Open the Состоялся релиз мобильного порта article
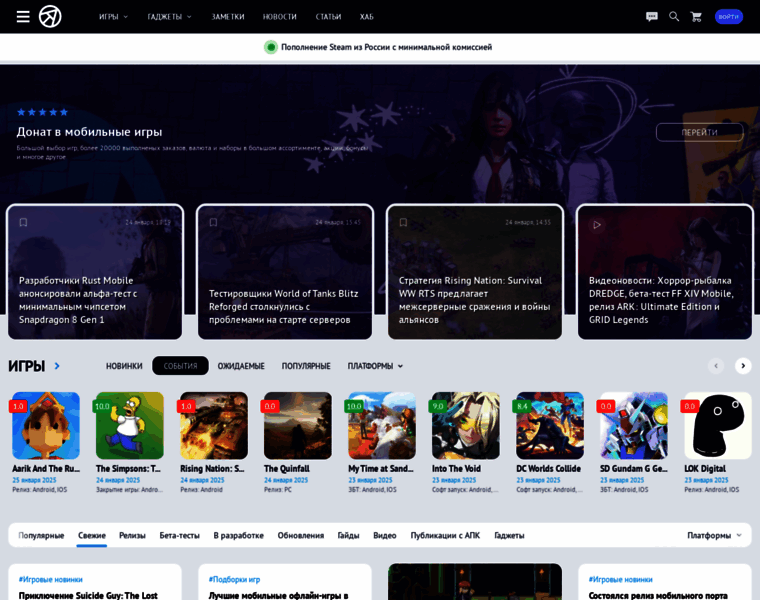The image size is (760, 600). tap(658, 596)
